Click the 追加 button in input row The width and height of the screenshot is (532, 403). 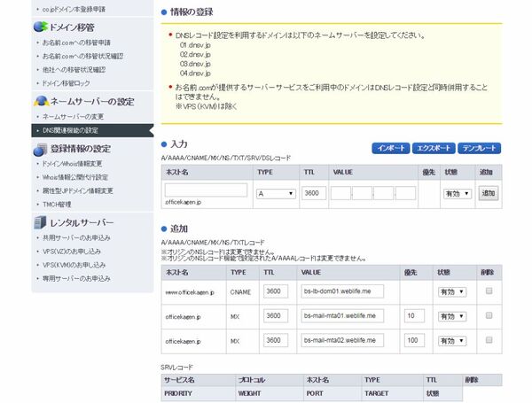tap(489, 193)
